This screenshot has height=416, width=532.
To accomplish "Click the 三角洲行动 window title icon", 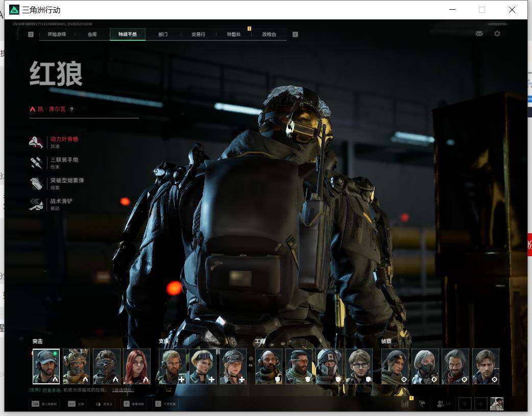I will point(14,10).
